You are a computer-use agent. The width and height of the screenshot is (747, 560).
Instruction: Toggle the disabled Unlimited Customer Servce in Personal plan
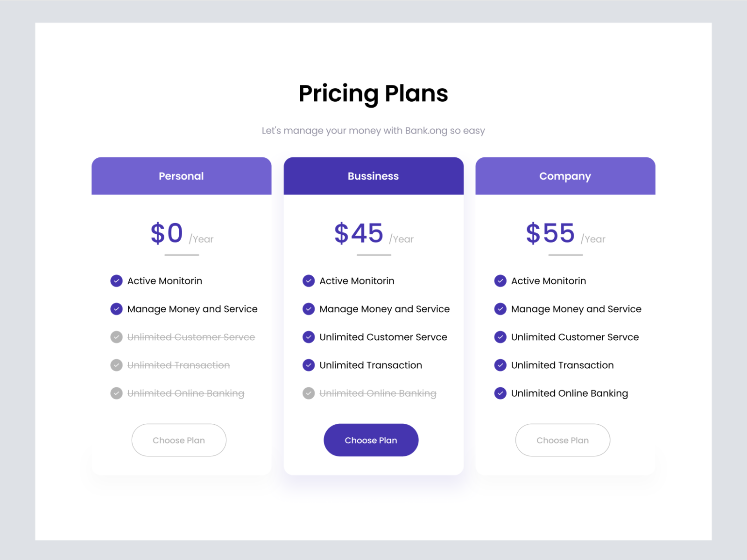[x=116, y=337]
